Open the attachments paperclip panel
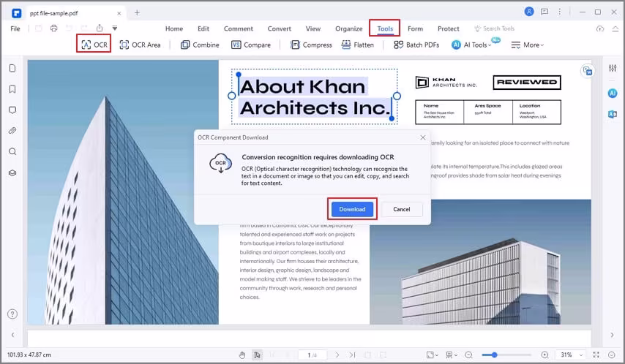625x364 pixels. click(x=12, y=131)
